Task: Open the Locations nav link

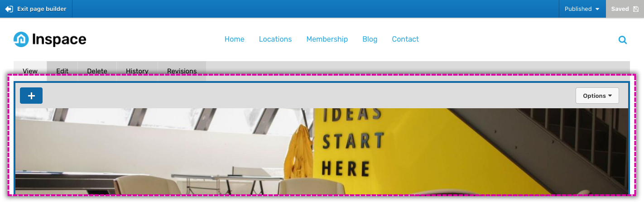Action: (275, 39)
